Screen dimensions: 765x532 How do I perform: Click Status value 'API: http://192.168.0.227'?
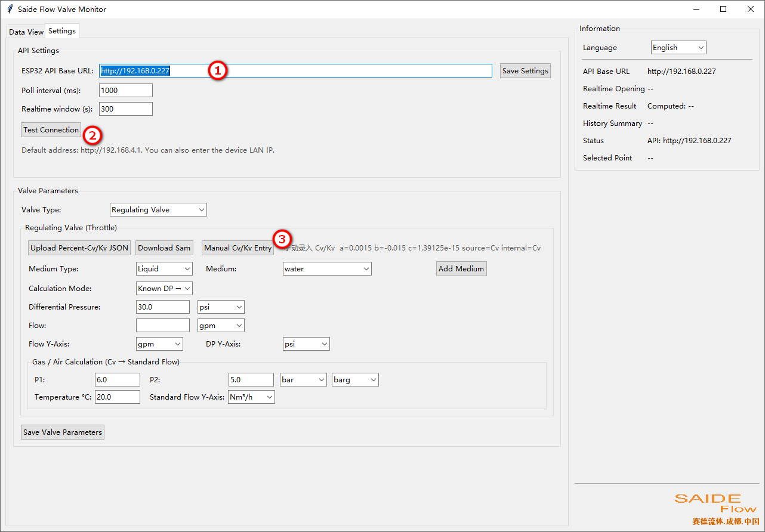click(689, 141)
